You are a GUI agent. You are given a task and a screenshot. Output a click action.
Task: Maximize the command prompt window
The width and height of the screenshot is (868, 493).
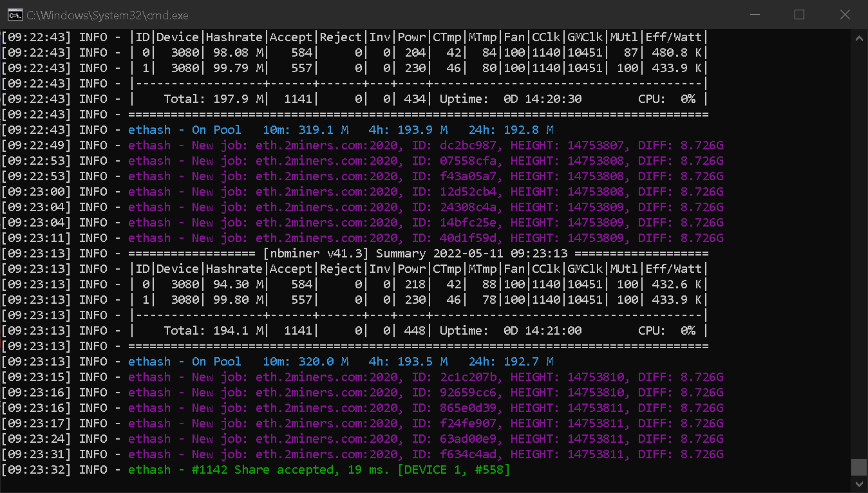click(799, 15)
